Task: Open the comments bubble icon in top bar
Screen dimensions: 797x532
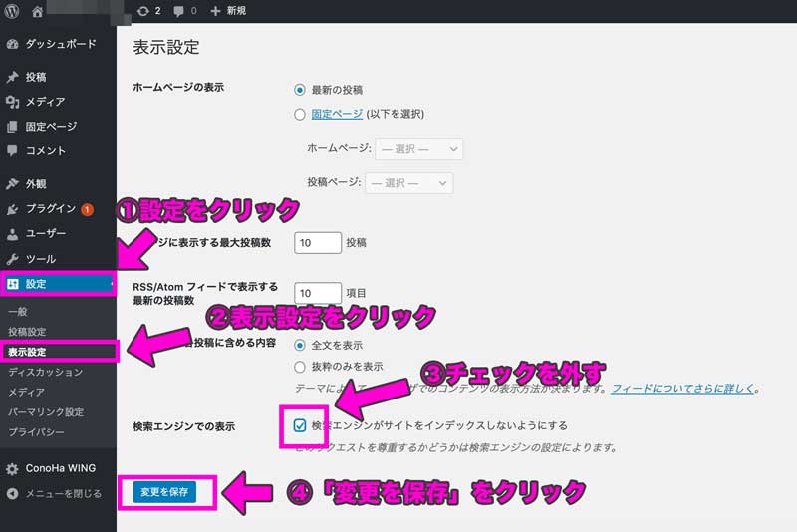Action: [178, 11]
